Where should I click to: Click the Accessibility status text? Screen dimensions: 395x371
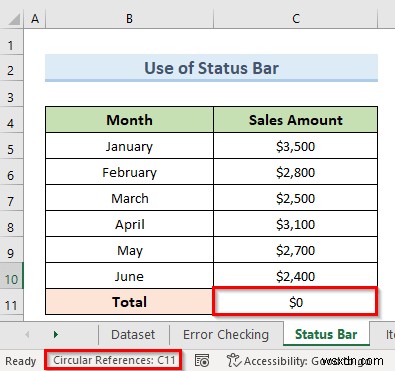click(313, 361)
